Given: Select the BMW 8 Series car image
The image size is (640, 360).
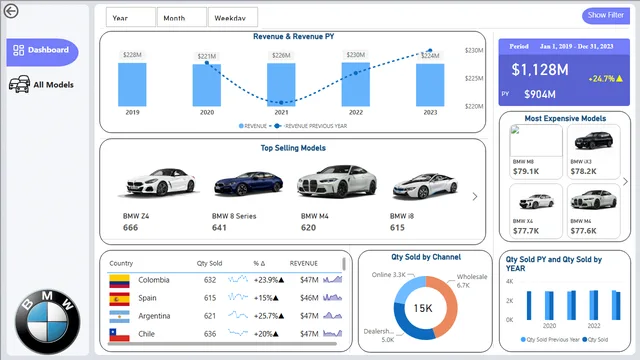Looking at the screenshot, I should pyautogui.click(x=249, y=183).
